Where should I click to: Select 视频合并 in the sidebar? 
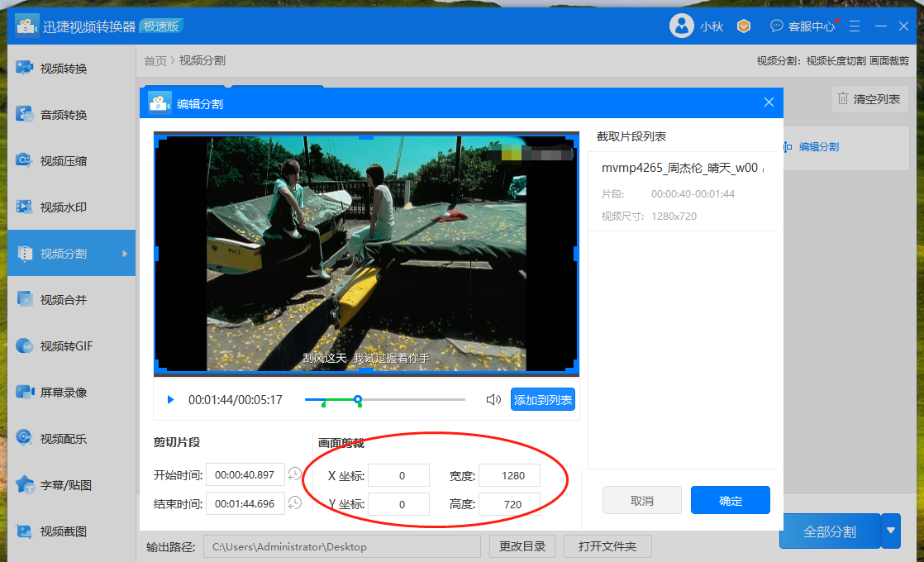click(71, 299)
